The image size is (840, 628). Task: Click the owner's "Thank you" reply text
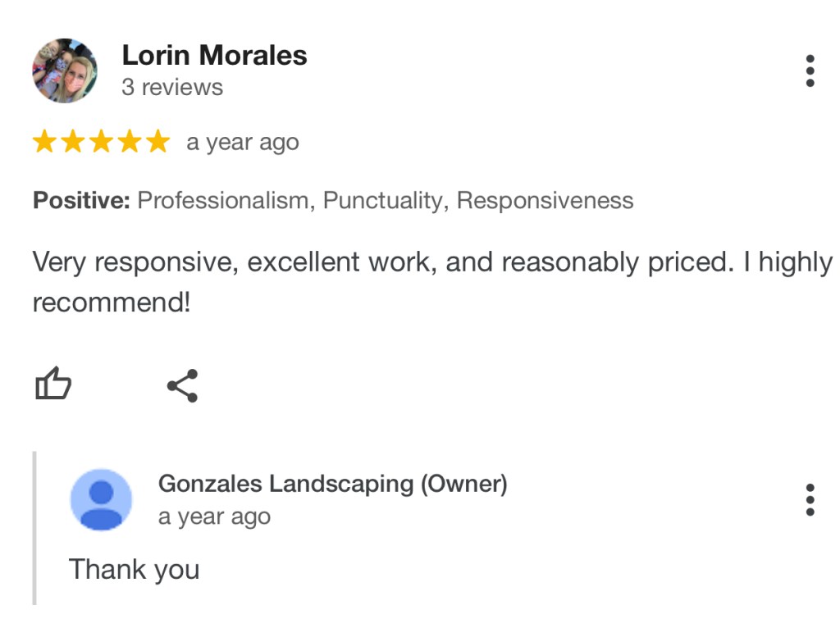tap(134, 569)
